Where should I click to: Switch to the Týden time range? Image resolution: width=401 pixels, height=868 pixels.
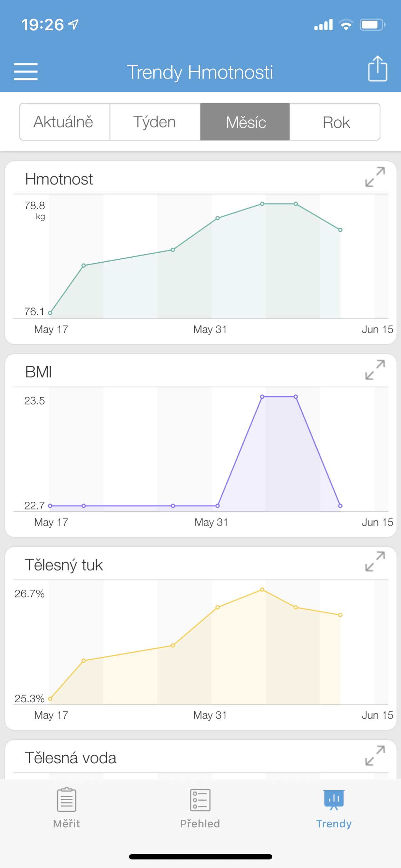coord(155,122)
